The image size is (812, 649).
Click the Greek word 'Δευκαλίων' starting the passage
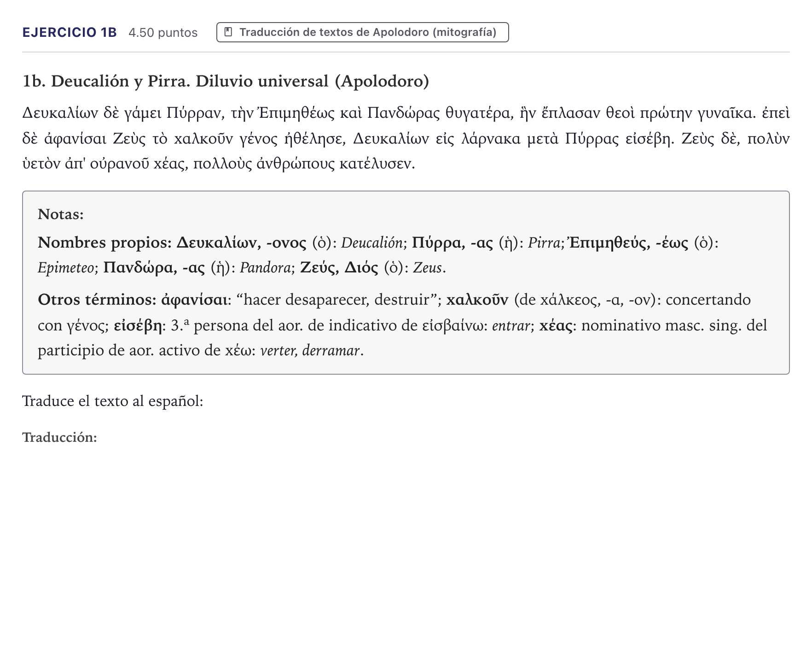(x=60, y=113)
